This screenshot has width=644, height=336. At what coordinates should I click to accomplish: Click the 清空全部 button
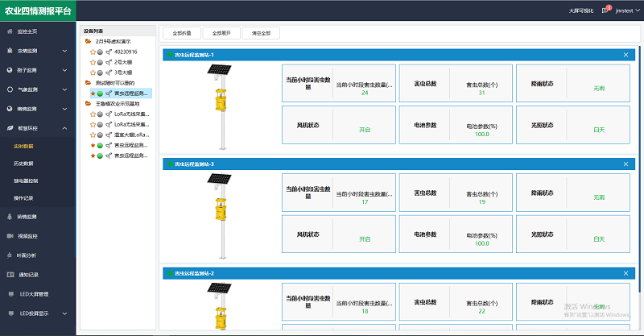pos(261,33)
